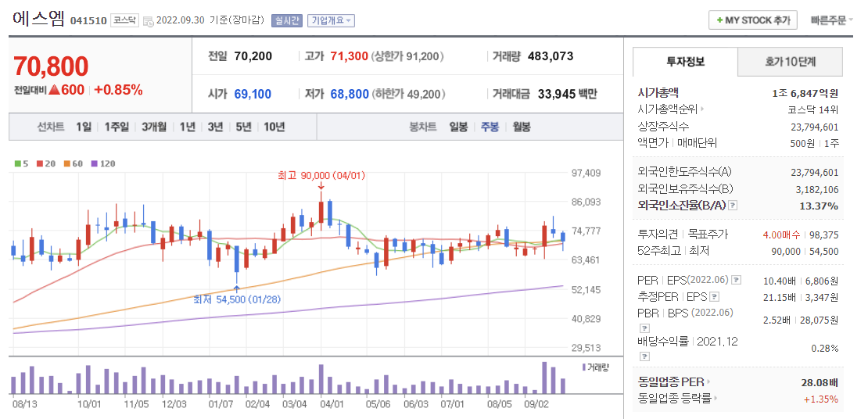Show the 10년 line chart
The width and height of the screenshot is (868, 419).
coord(274,127)
